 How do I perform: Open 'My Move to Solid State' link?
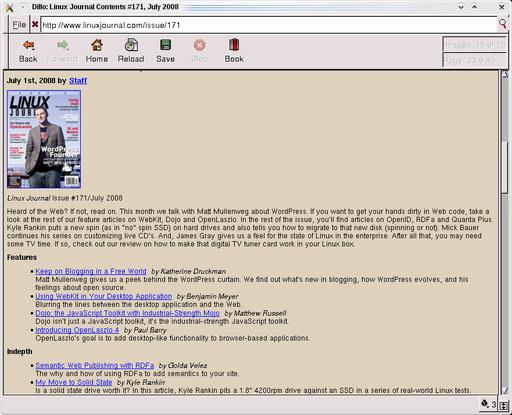tap(74, 382)
